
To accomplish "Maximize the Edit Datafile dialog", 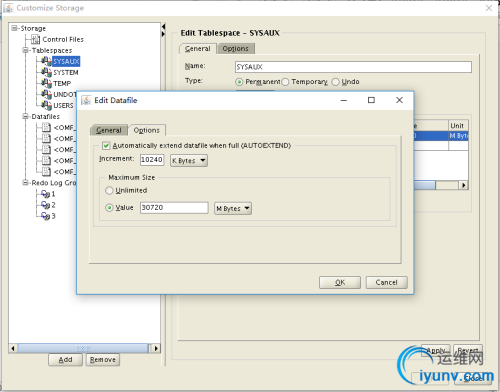I will [x=371, y=100].
